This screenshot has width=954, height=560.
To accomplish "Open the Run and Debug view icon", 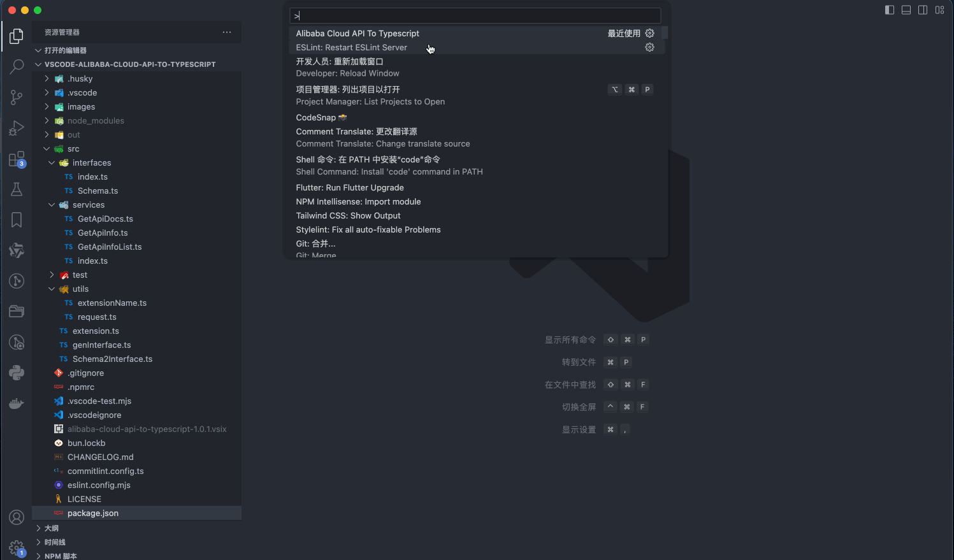I will 17,128.
